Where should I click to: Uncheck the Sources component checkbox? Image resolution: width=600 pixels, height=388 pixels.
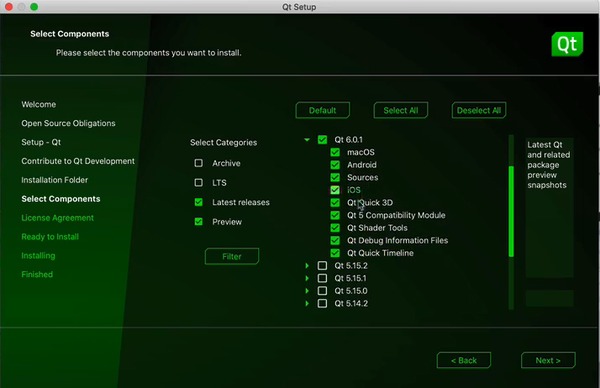335,178
